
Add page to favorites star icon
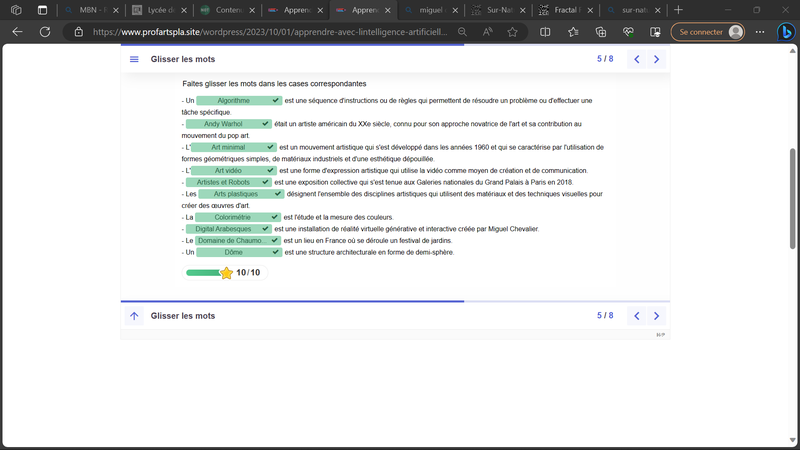(x=512, y=32)
